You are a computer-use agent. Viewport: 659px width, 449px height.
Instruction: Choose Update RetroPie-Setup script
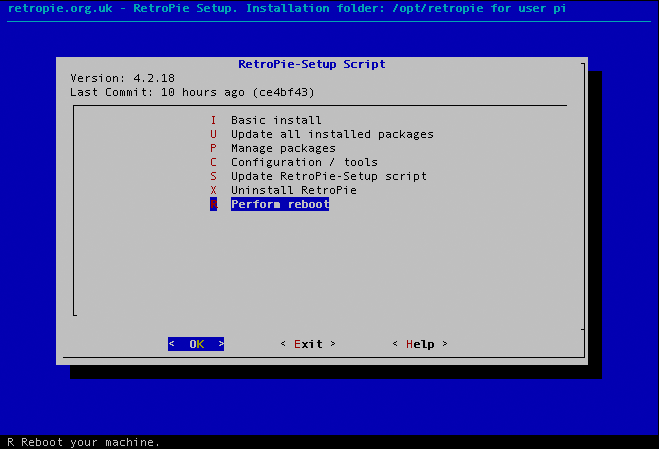tap(318, 176)
